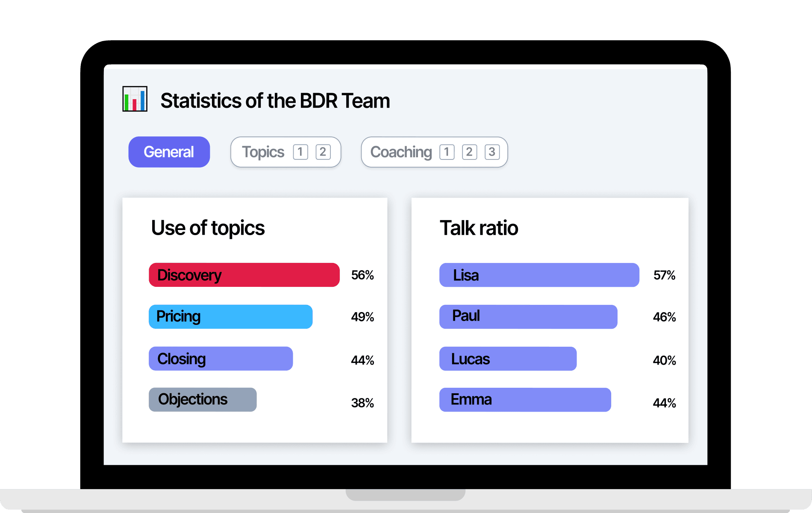The height and width of the screenshot is (513, 812).
Task: Click Lisa's talk ratio bar
Action: pos(539,275)
